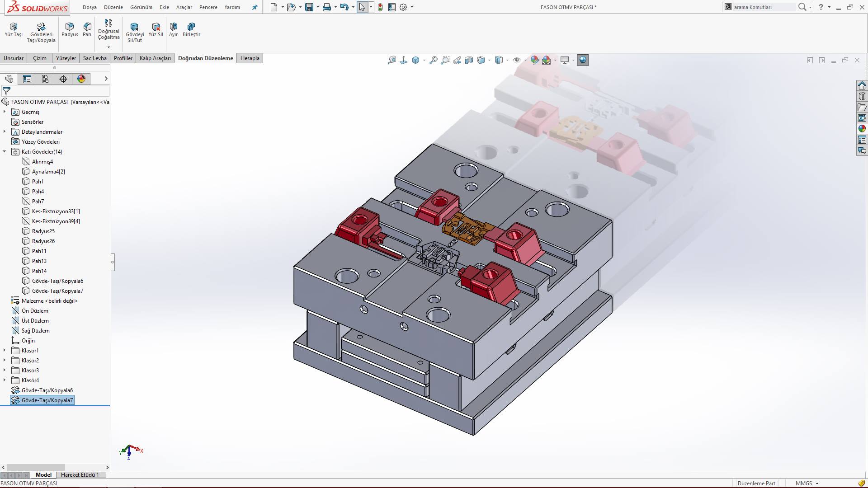Apply the Radyus fillet tool
The height and width of the screenshot is (488, 868).
click(70, 30)
